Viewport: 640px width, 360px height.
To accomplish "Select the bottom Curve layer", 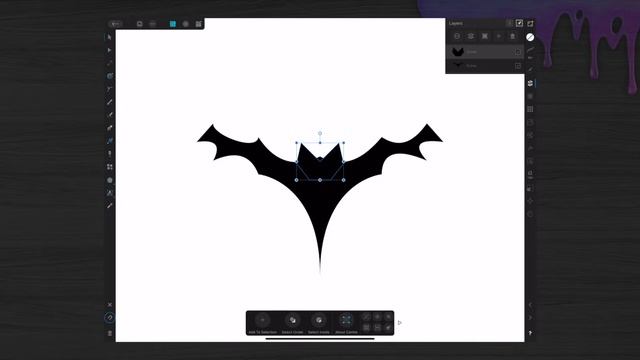I will (x=484, y=66).
